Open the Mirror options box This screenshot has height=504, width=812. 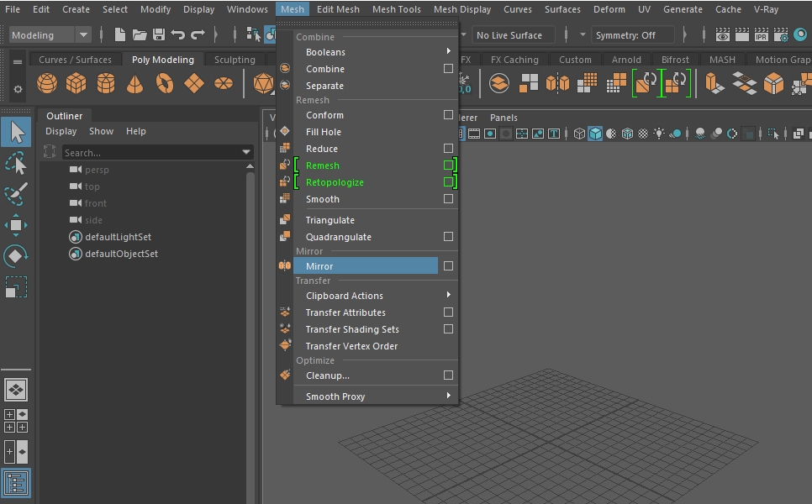(x=448, y=266)
